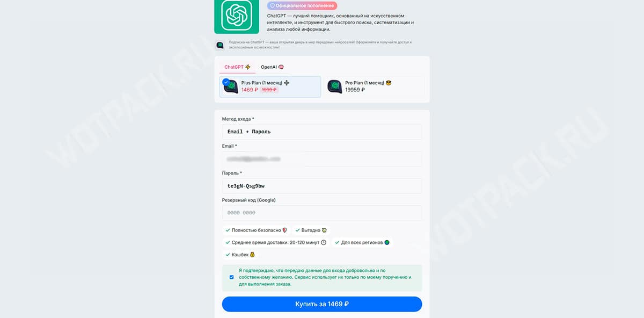Click the small chat icon beside subscription note

tap(219, 45)
